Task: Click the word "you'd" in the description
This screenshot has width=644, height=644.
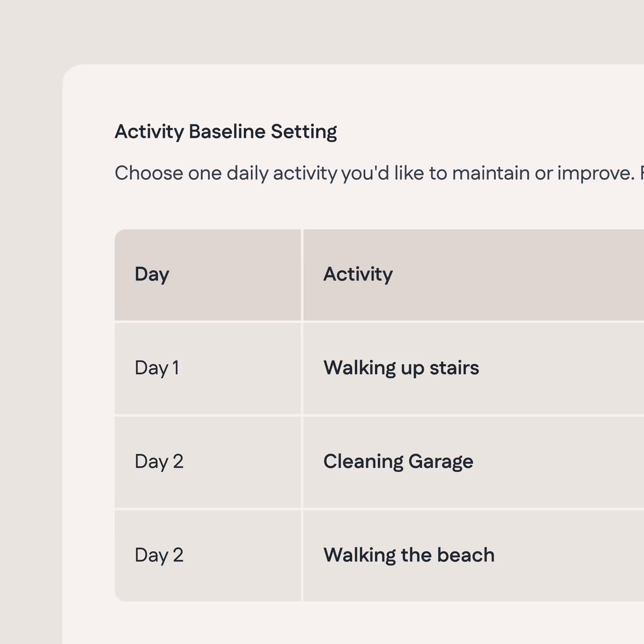Action: [365, 173]
